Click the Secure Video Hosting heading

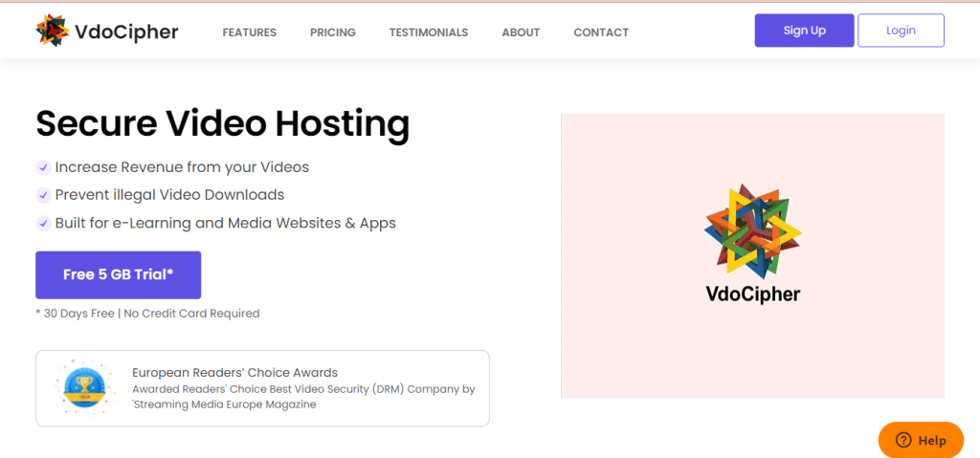222,124
